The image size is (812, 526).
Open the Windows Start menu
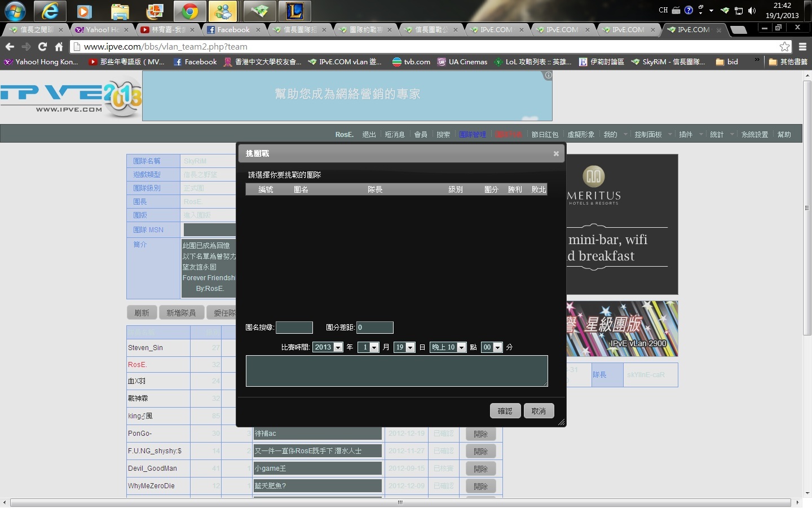pos(15,11)
